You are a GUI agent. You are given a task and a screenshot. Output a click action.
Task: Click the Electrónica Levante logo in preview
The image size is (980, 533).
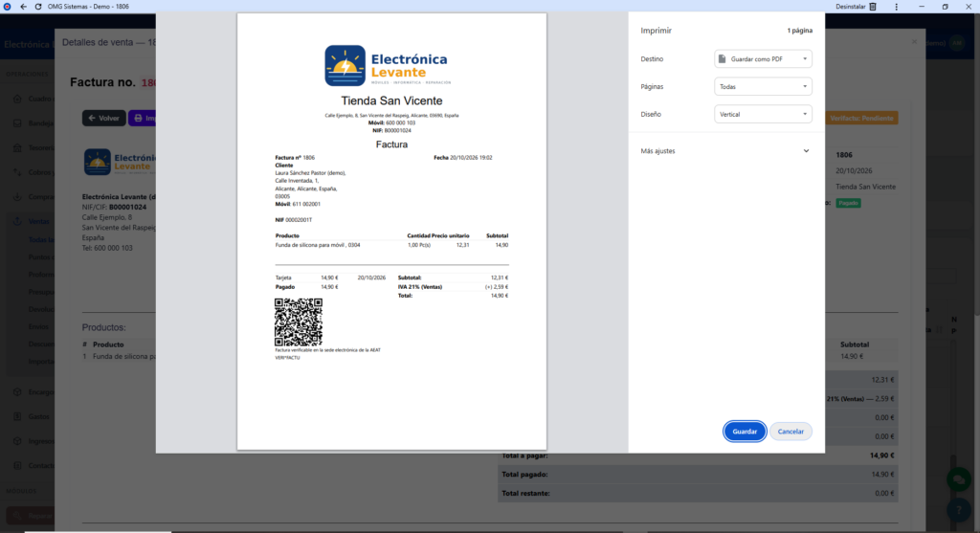click(388, 65)
